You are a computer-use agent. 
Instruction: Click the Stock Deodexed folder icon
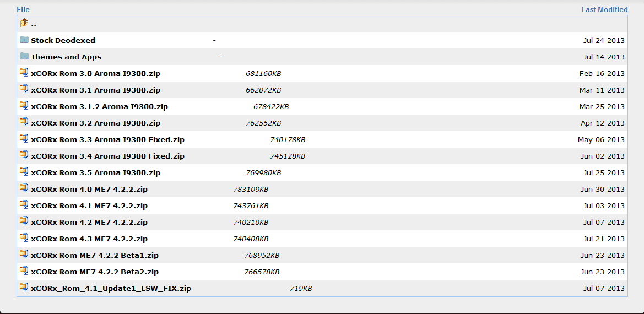coord(24,40)
